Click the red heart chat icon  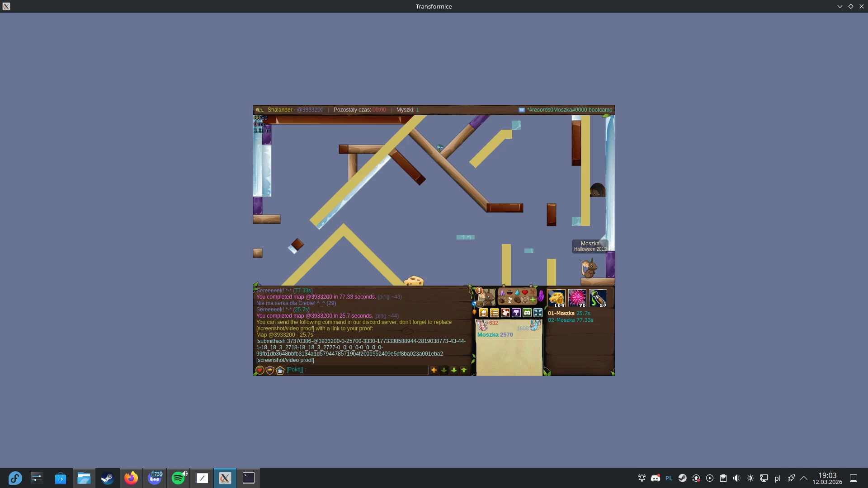[260, 370]
